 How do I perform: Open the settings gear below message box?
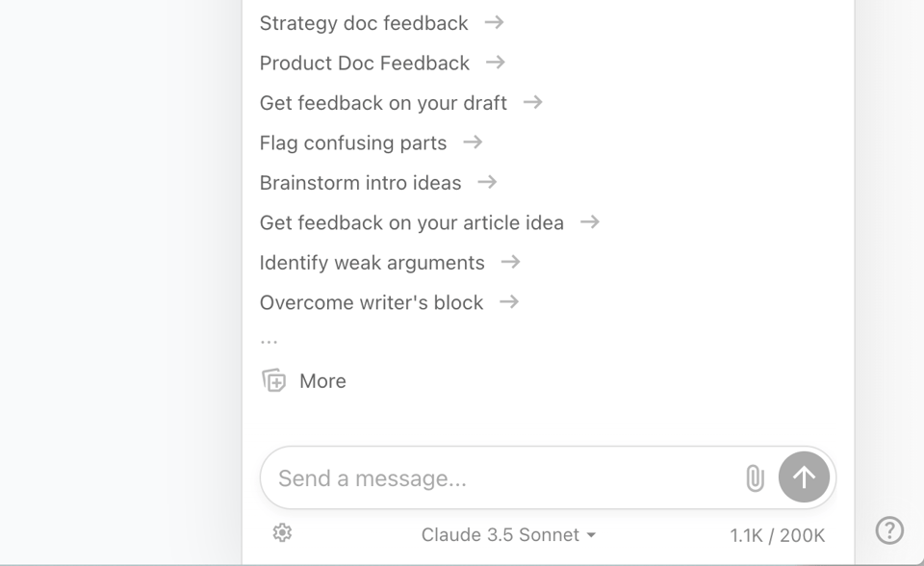[282, 533]
